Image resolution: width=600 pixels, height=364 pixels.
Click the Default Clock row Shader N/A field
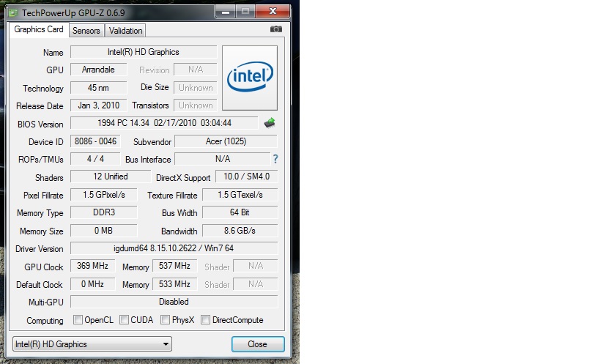point(255,284)
